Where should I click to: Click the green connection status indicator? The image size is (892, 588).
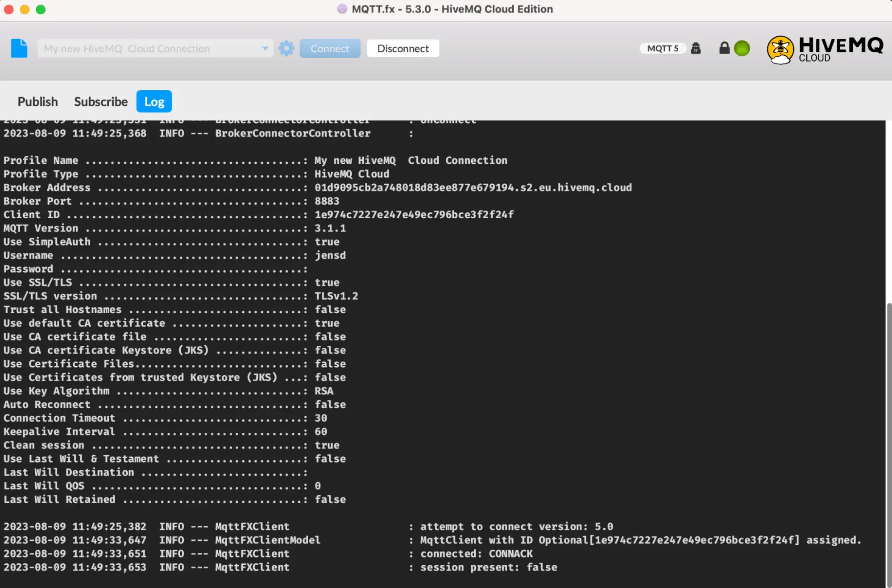(742, 48)
